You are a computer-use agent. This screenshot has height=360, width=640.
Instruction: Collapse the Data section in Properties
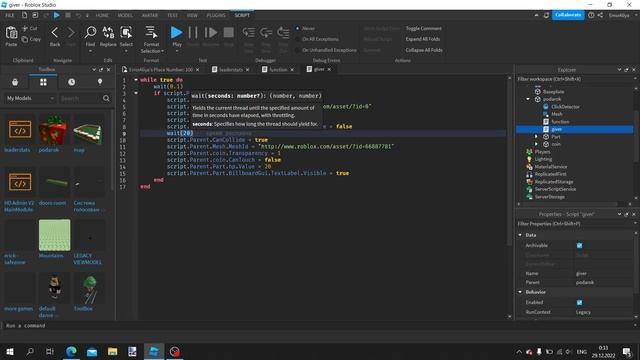[x=520, y=235]
